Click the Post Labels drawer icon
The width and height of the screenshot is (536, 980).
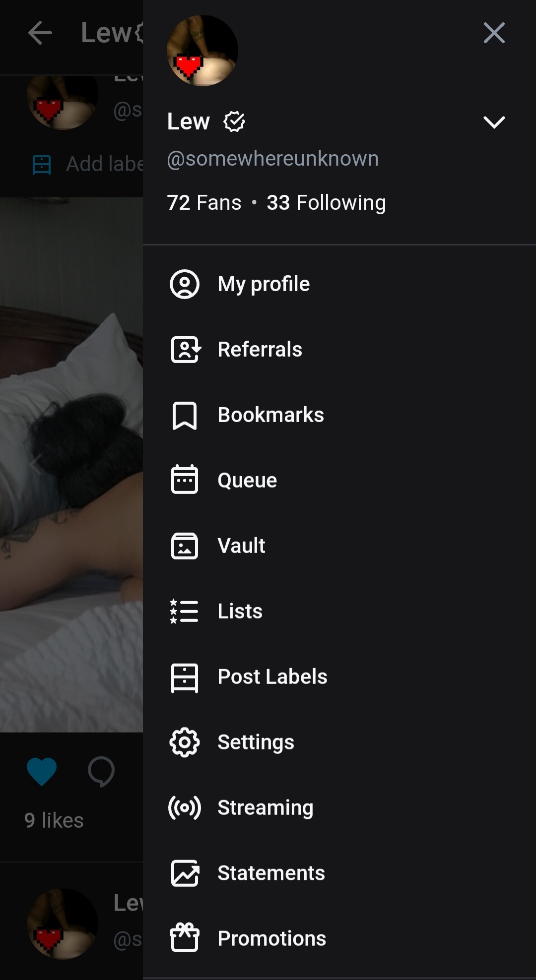pyautogui.click(x=185, y=677)
